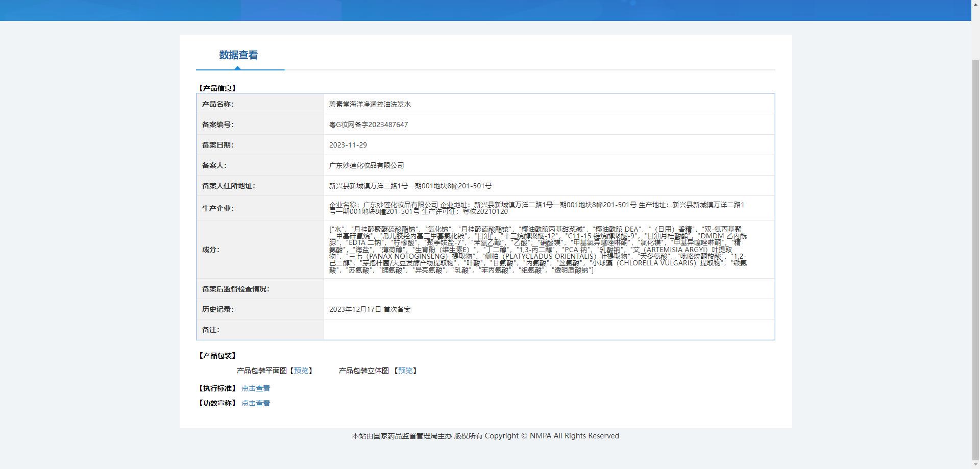The image size is (980, 469).
Task: Click the NMPA copyright footer text
Action: pyautogui.click(x=485, y=436)
